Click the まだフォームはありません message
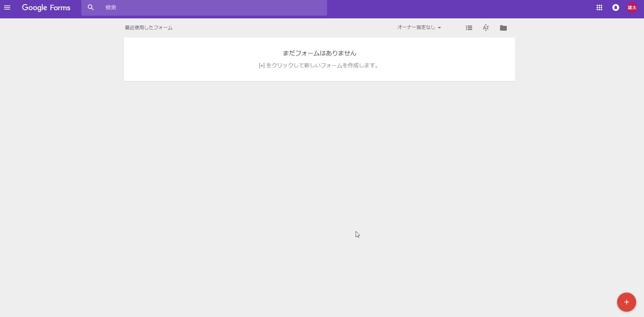 320,53
